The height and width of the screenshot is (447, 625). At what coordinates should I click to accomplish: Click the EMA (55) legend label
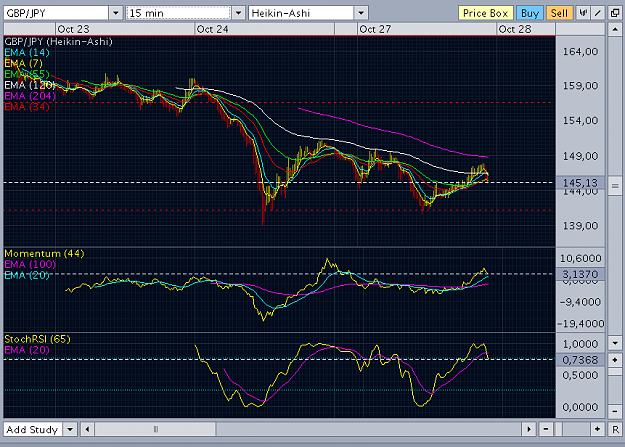tap(27, 74)
